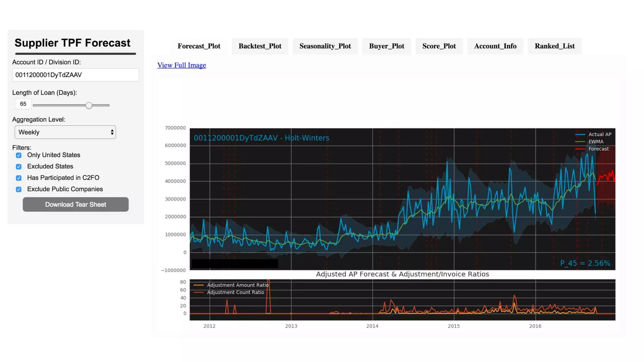Switch to the Backtest_Plot tab
This screenshot has width=644, height=362.
coord(260,46)
